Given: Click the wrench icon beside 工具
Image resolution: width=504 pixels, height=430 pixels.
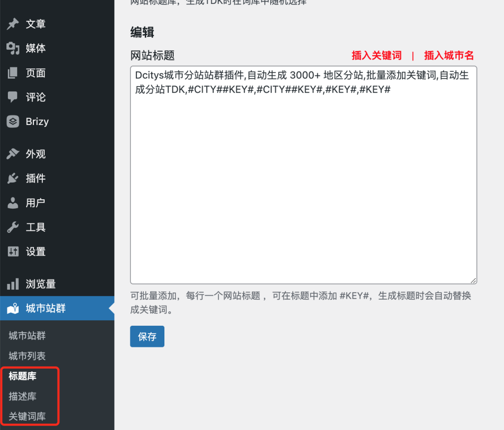Looking at the screenshot, I should [13, 227].
